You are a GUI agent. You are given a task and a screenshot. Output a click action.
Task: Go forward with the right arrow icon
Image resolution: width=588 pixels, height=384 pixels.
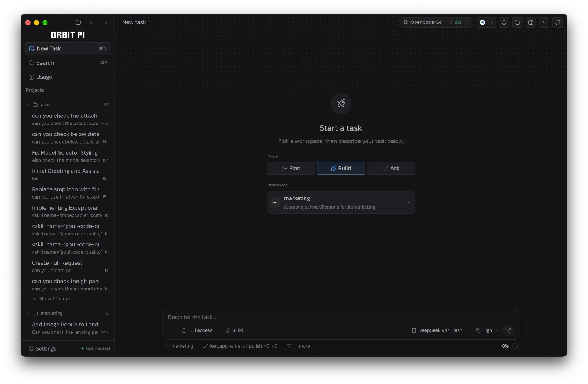coord(105,22)
